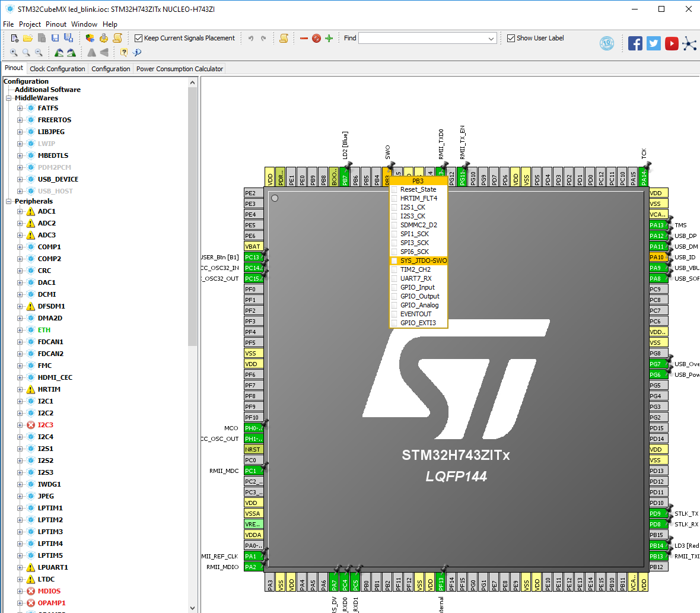Click the blue info bubble icon
The image size is (700, 613).
(137, 53)
